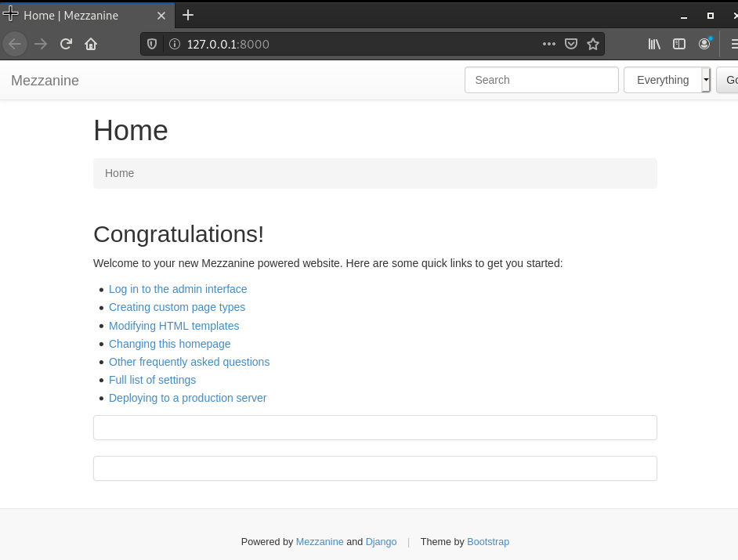Click the Go search button
This screenshot has height=560, width=738.
pyautogui.click(x=729, y=80)
